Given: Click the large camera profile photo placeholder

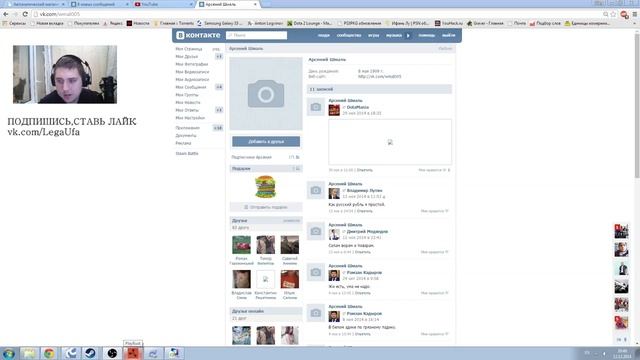Looking at the screenshot, I should [266, 93].
